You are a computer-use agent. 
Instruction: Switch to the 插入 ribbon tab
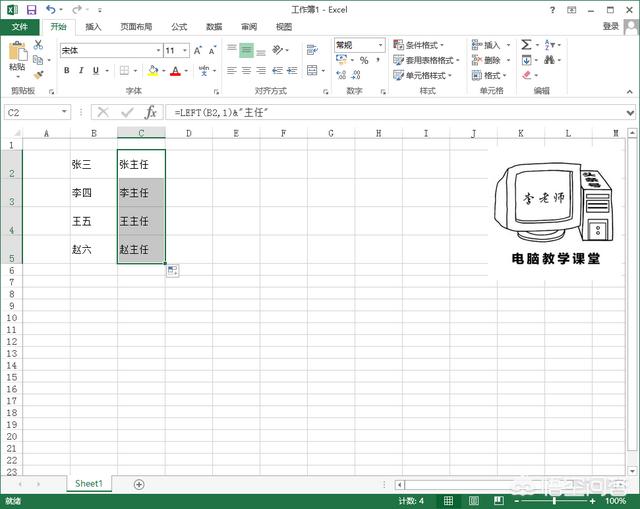(x=93, y=27)
